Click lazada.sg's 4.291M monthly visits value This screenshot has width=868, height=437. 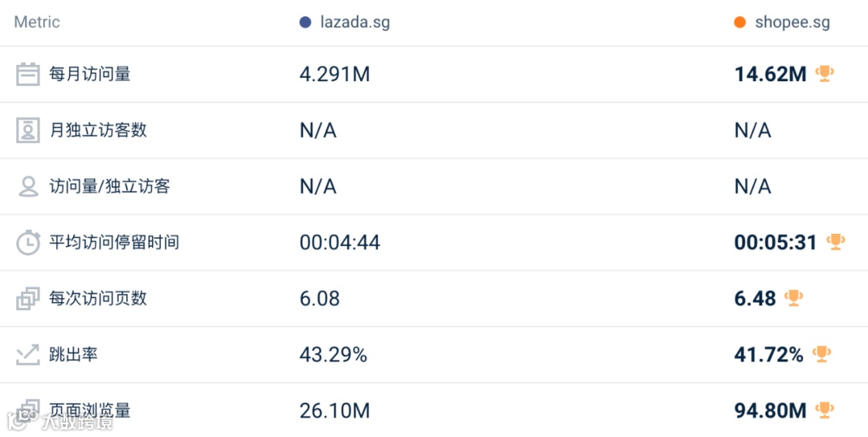(334, 75)
